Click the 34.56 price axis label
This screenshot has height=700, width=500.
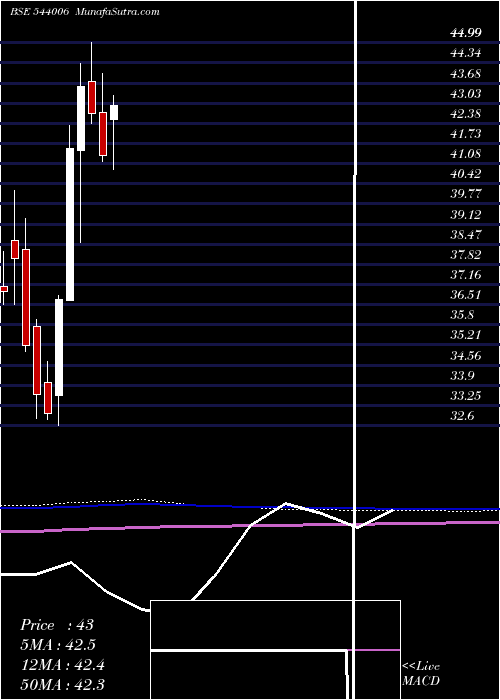point(466,355)
